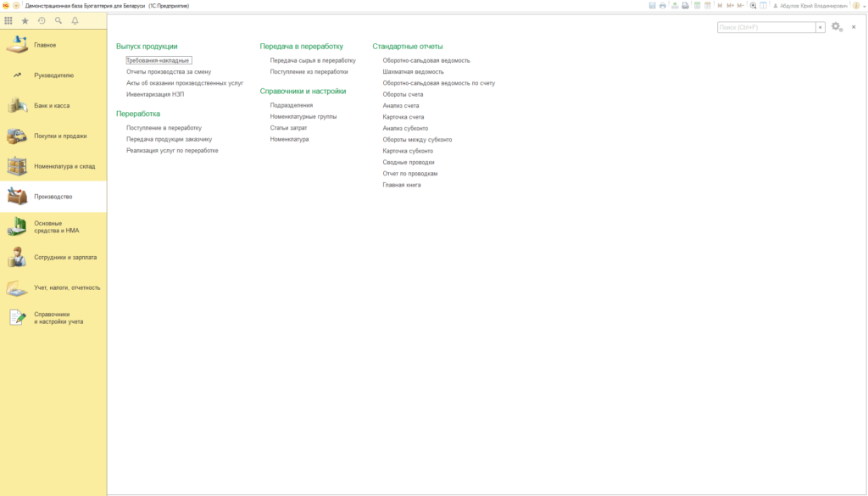Viewport: 868px width, 496px height.
Task: Open the calculator icon in title bar
Action: (697, 6)
